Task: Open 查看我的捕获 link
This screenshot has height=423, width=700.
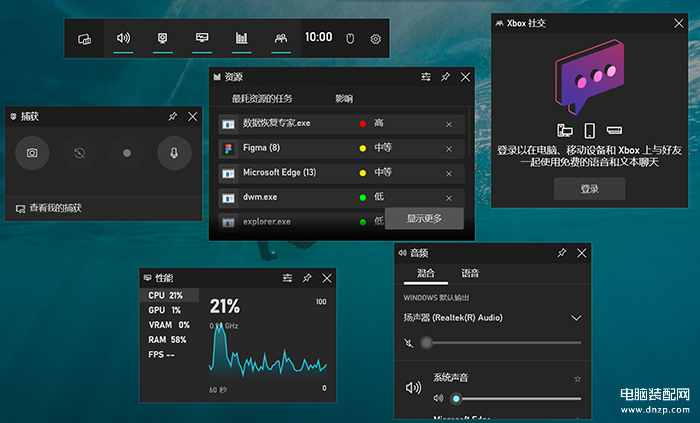Action: click(49, 208)
